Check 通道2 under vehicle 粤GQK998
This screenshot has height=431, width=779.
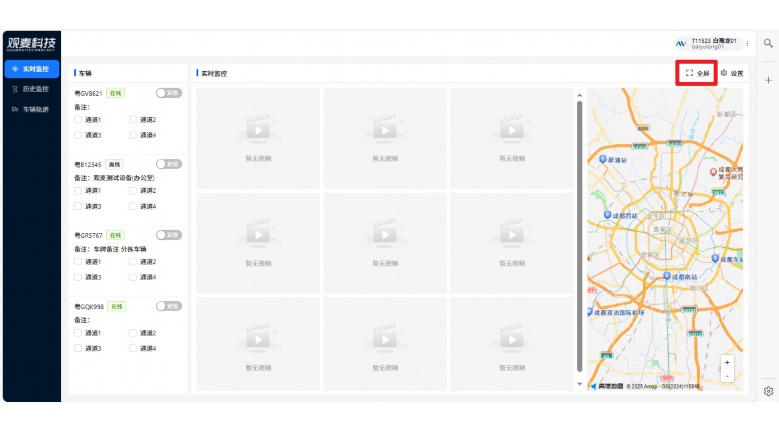click(133, 333)
